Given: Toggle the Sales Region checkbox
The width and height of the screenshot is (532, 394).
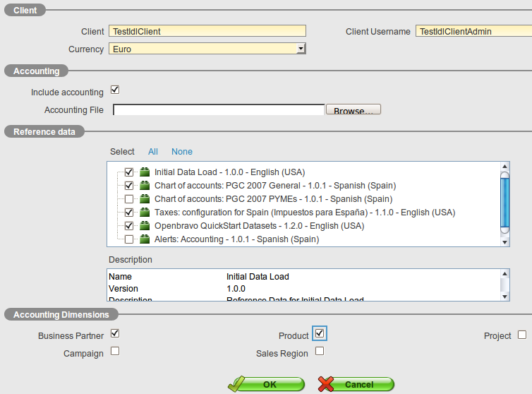Looking at the screenshot, I should click(320, 351).
